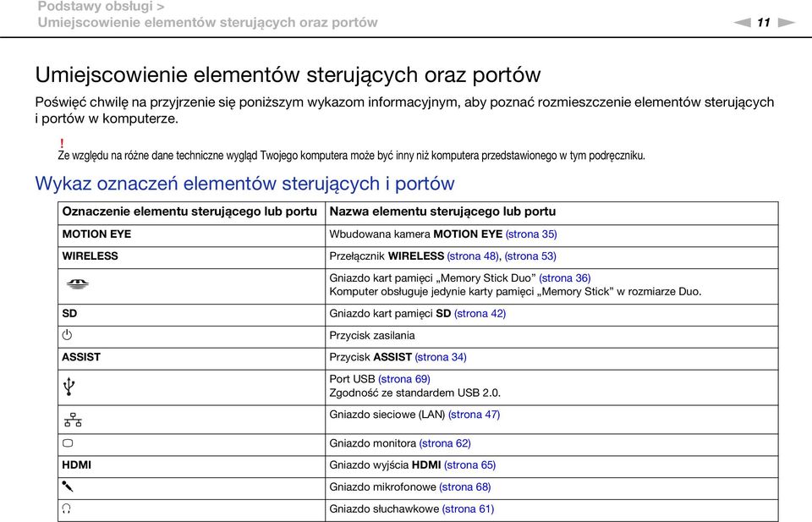The width and height of the screenshot is (812, 522).
Task: Follow the HDMI output (strona 65) link
Action: coord(469,465)
